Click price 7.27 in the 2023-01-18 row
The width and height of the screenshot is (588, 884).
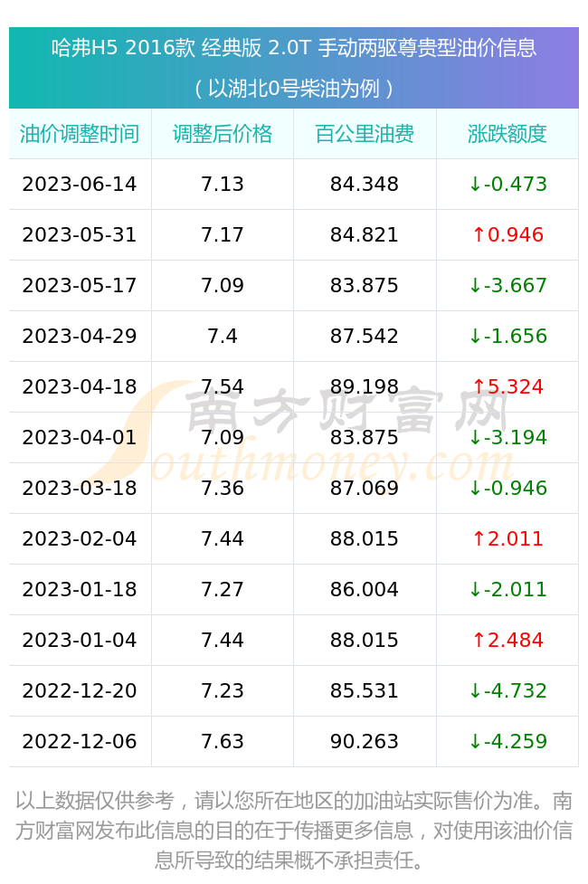click(223, 590)
